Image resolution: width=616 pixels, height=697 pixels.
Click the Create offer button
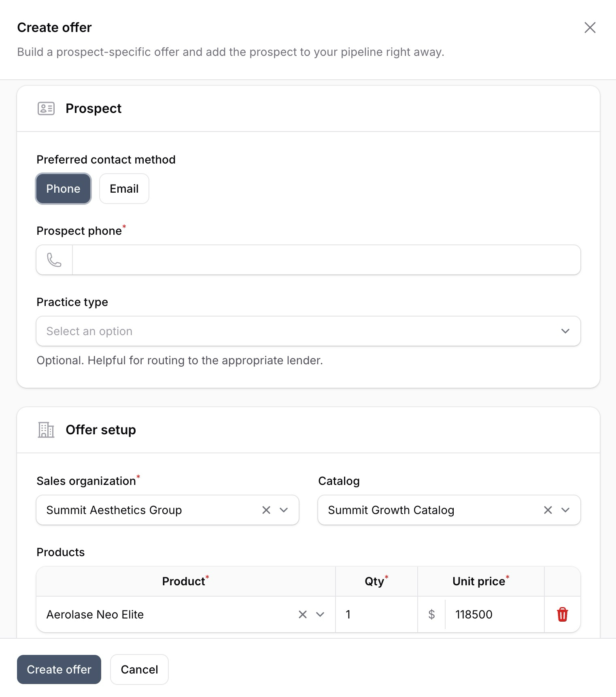click(x=59, y=669)
